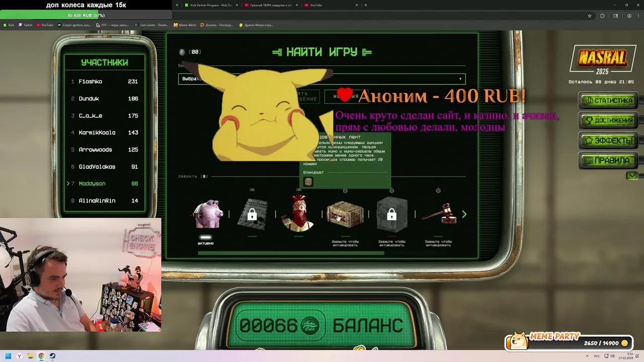Select participant C_a_k_e

105,116
